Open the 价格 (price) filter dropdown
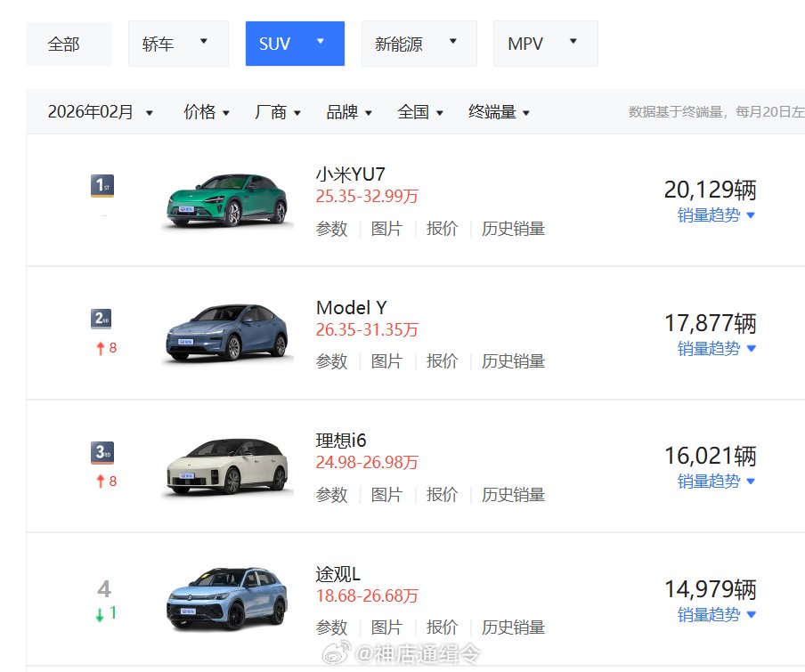 point(206,112)
